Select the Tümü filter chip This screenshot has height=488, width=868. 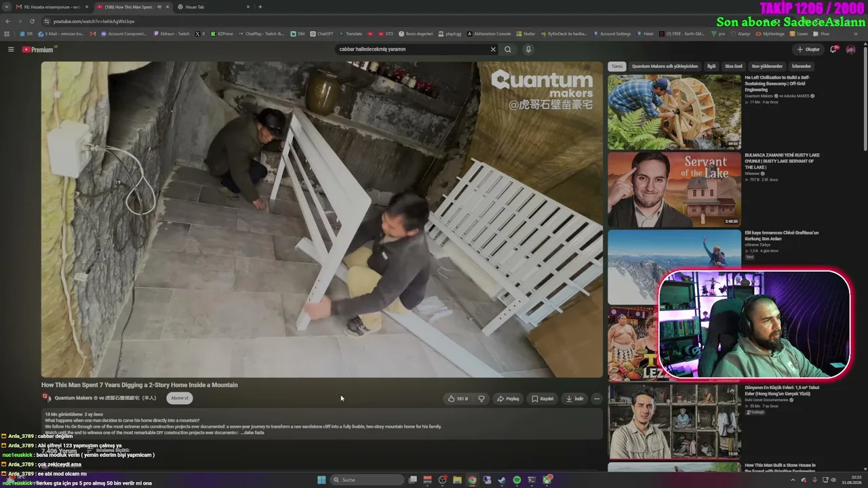click(x=616, y=66)
